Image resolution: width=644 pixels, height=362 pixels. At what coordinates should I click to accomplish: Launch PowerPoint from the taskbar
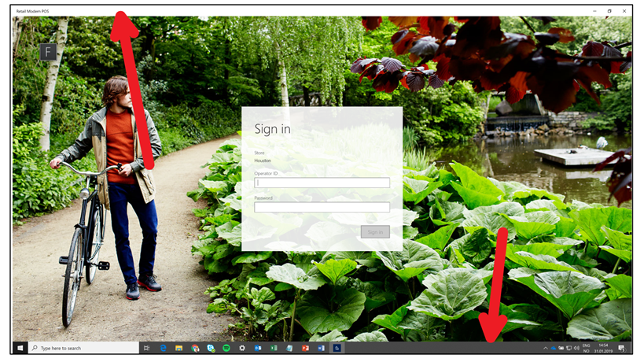pos(305,347)
